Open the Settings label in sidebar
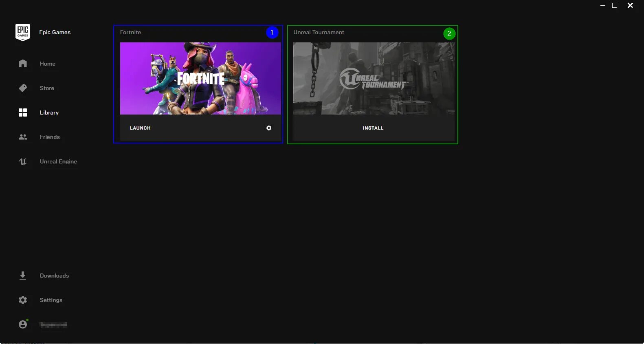The height and width of the screenshot is (344, 644). tap(51, 300)
